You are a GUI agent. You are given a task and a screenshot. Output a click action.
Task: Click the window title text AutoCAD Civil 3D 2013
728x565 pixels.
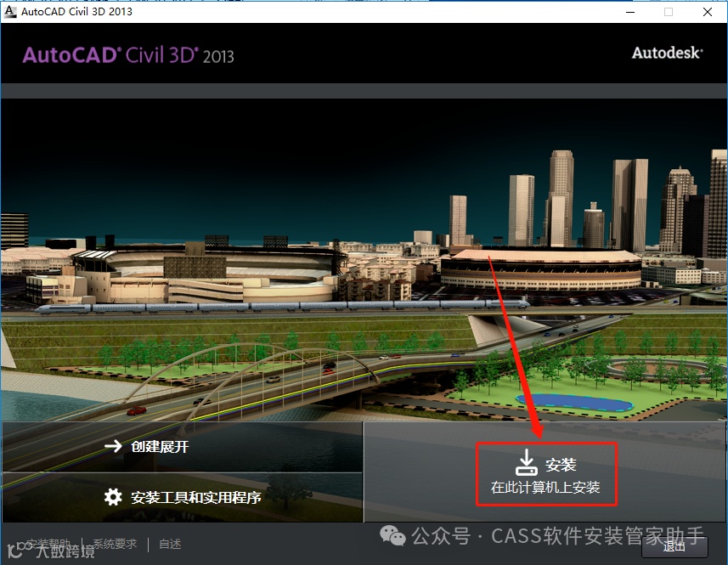76,12
